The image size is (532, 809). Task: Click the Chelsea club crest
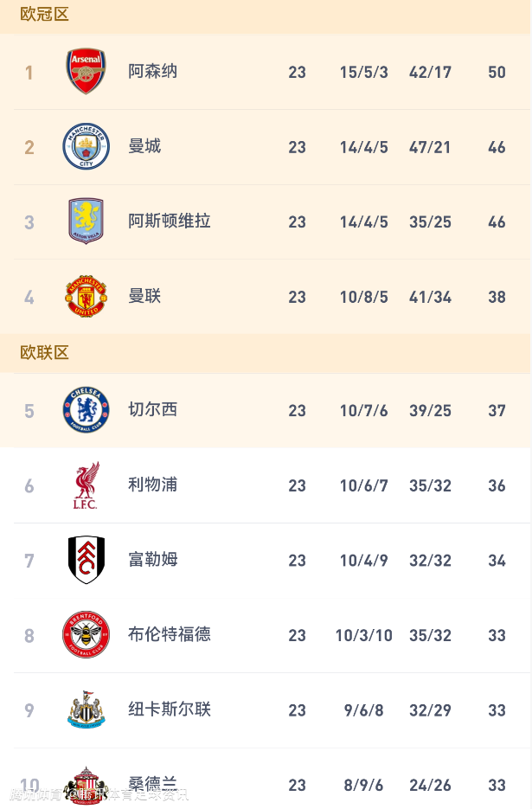pyautogui.click(x=86, y=410)
